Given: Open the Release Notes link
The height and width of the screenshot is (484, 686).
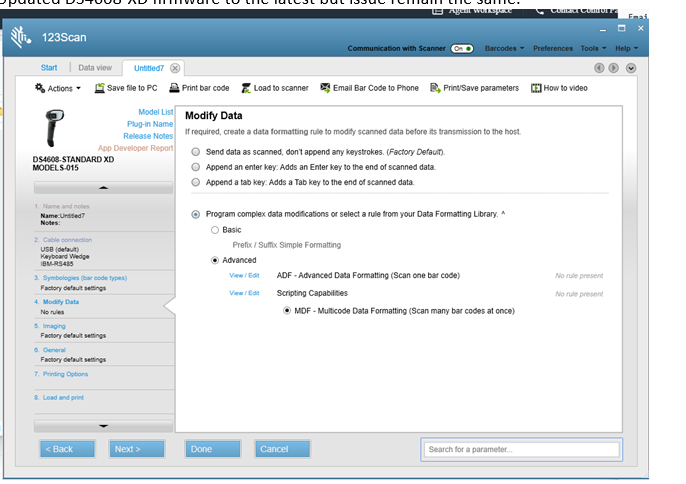Looking at the screenshot, I should coord(148,136).
